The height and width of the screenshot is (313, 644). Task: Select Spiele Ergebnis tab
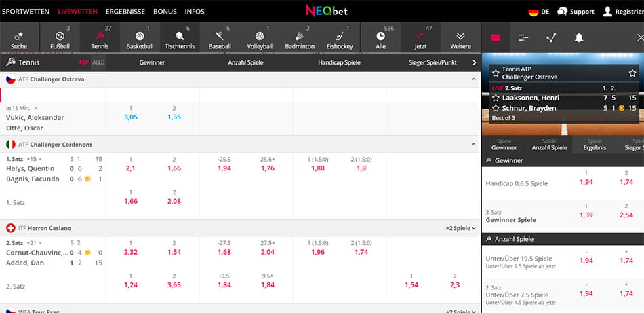(x=595, y=145)
